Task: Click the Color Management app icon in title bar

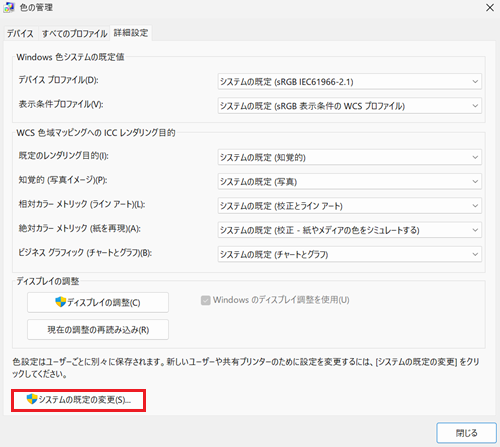Action: point(9,8)
